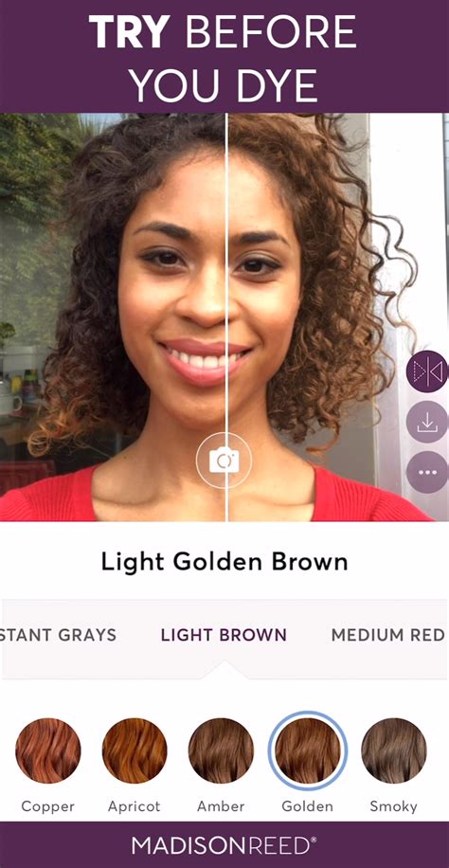Tap the Try Before You Dye header
This screenshot has width=449, height=868.
(224, 56)
